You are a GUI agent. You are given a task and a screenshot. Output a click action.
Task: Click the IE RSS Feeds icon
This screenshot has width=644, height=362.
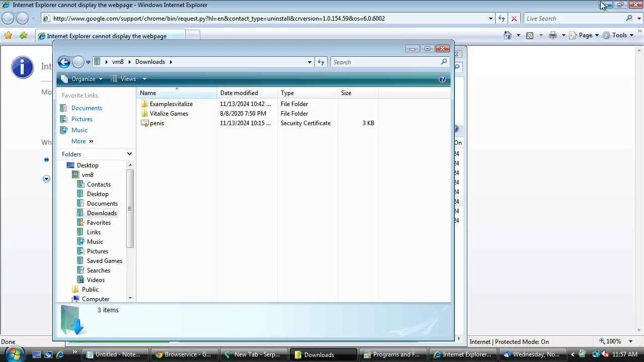point(530,35)
